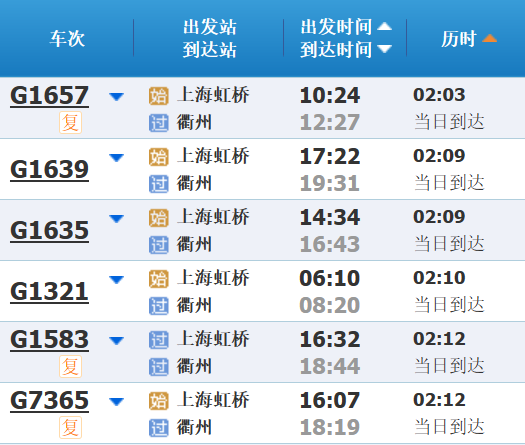Screen dimensions: 525x445
Task: Toggle the orange 历时 sort arrow
Action: 489,38
